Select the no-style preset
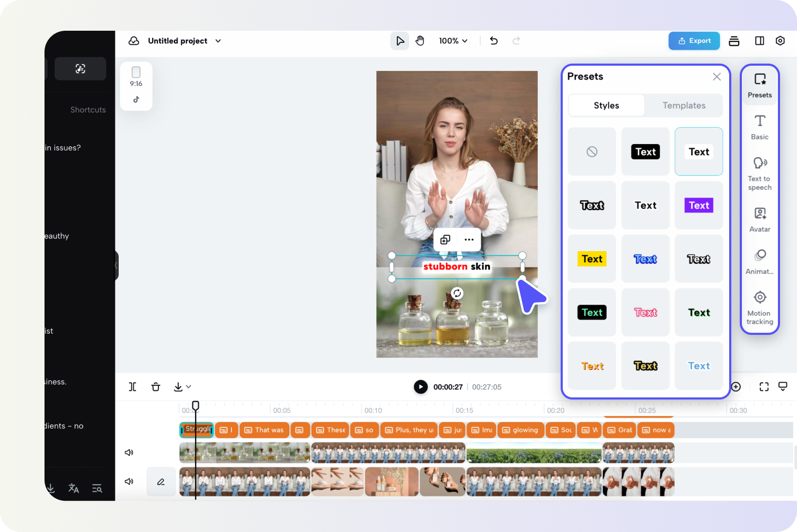Screen dimensions: 797x532 point(592,152)
